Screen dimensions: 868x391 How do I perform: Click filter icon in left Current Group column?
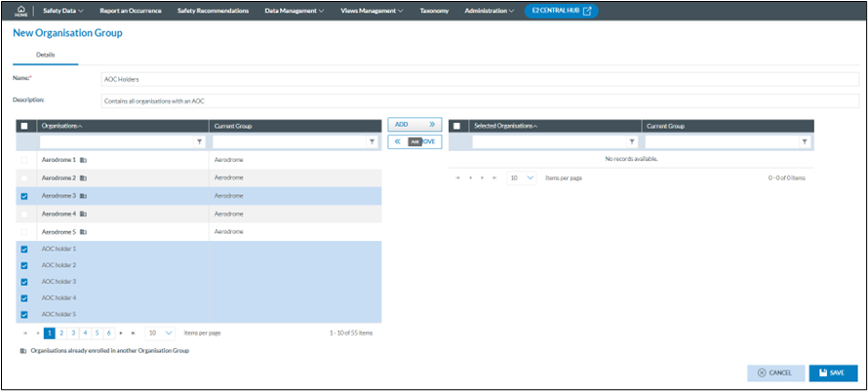[372, 142]
